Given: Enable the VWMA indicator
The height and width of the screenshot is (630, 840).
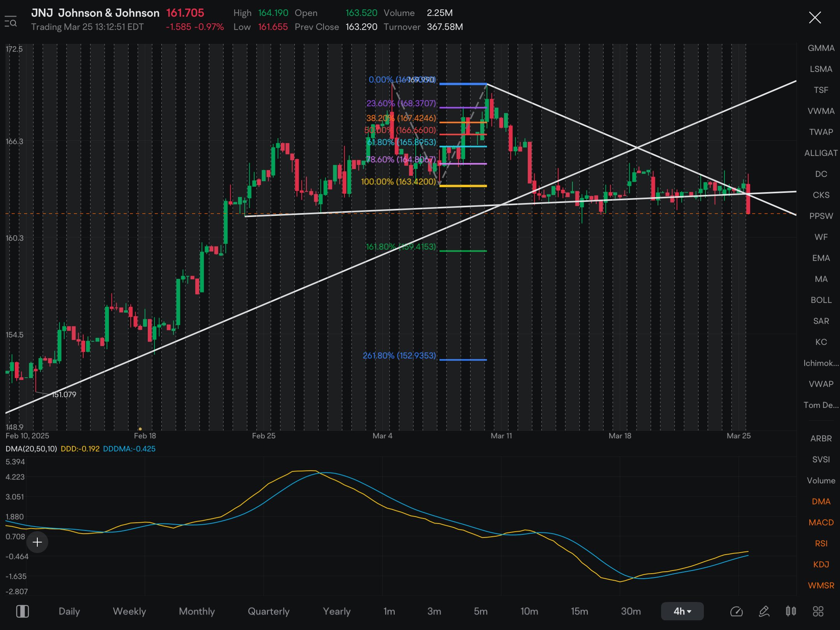Looking at the screenshot, I should (821, 111).
